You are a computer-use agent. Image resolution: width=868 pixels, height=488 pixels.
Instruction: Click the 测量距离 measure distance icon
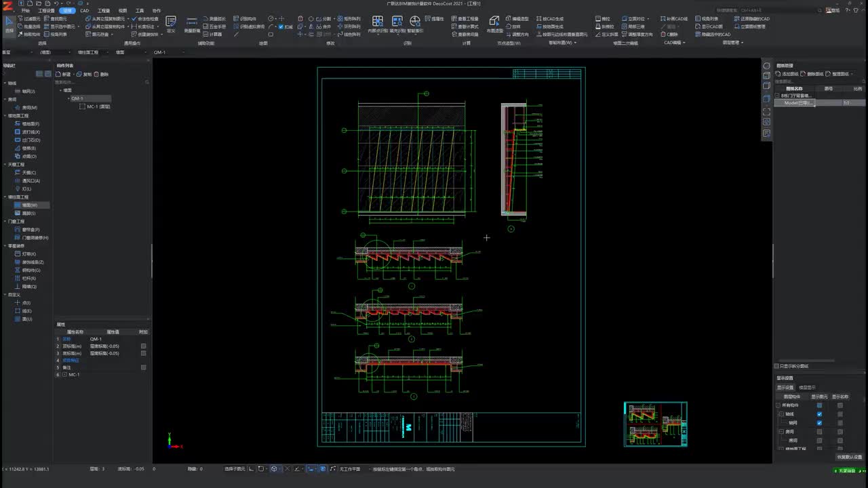coord(192,22)
